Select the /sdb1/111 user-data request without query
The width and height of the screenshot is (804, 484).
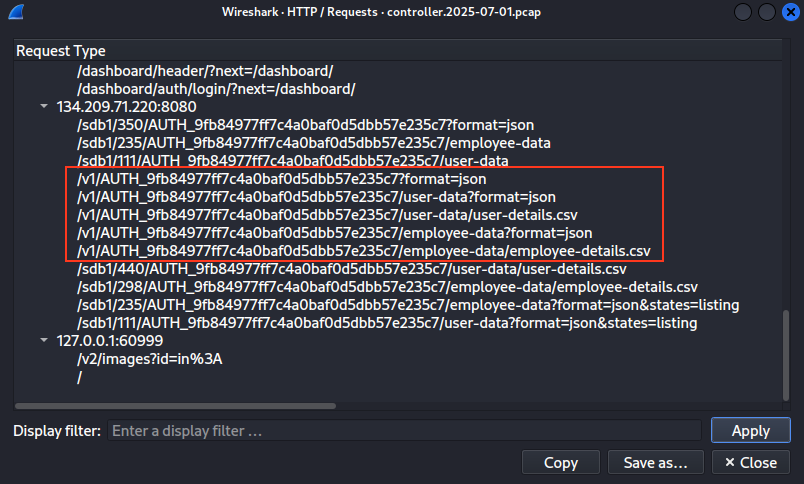coord(292,160)
